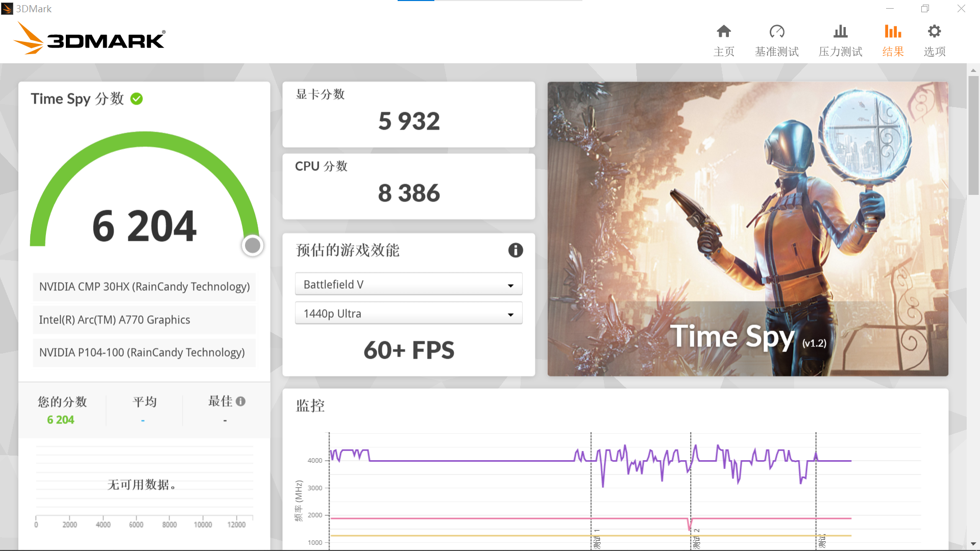
Task: Click the 监控 section heading
Action: 310,406
